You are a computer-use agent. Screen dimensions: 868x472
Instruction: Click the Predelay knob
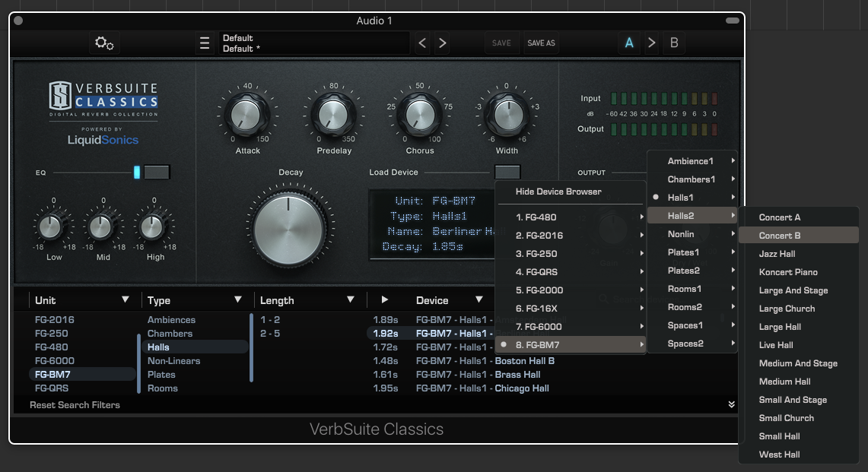click(x=333, y=115)
